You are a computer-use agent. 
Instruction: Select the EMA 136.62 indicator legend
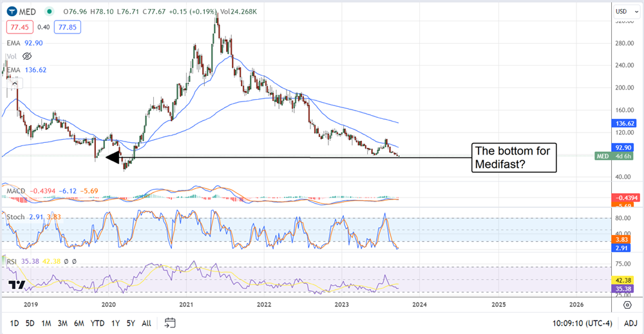(26, 70)
